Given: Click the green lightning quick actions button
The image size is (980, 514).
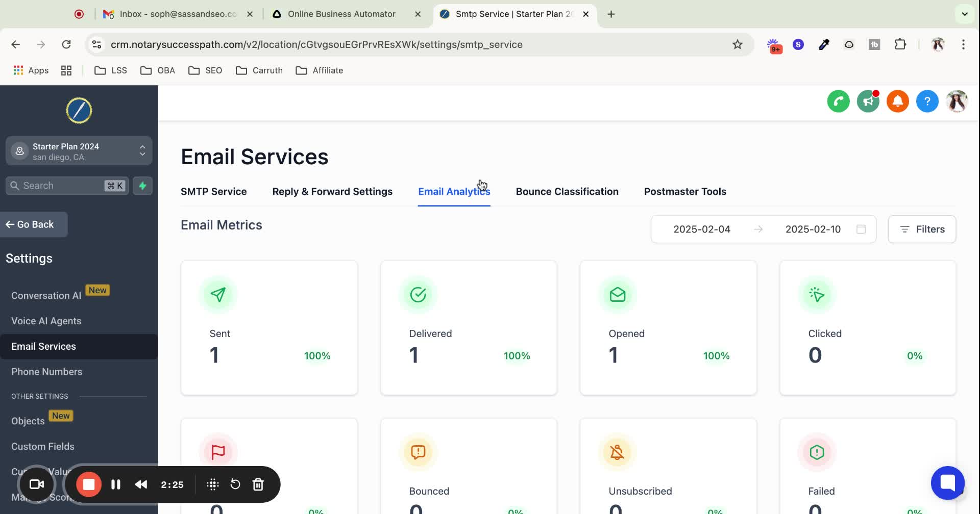Looking at the screenshot, I should [142, 186].
